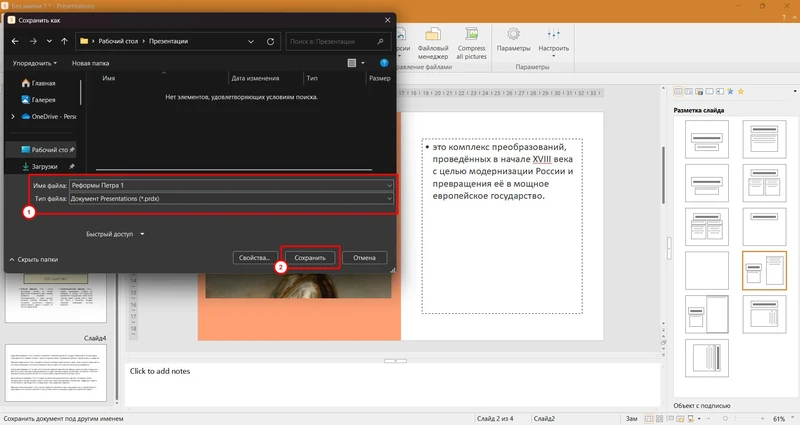The width and height of the screenshot is (800, 425).
Task: Click Compress all pictures in ribbon
Action: (x=471, y=44)
